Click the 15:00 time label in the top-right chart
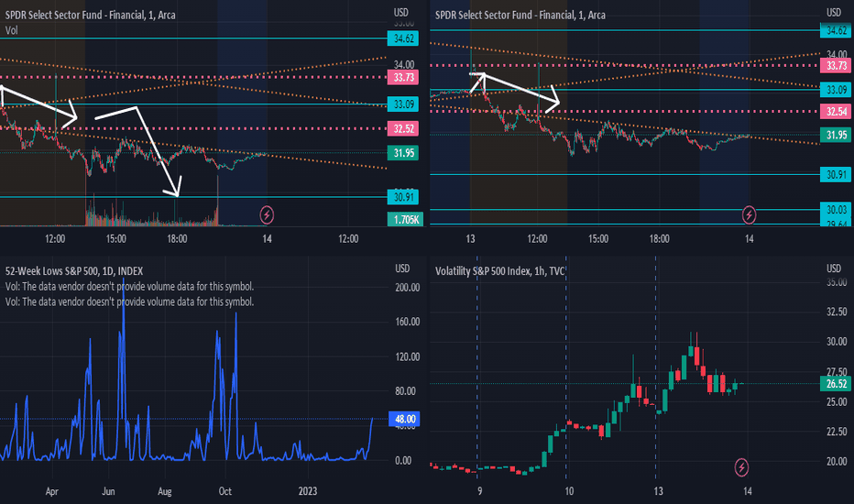 click(598, 238)
